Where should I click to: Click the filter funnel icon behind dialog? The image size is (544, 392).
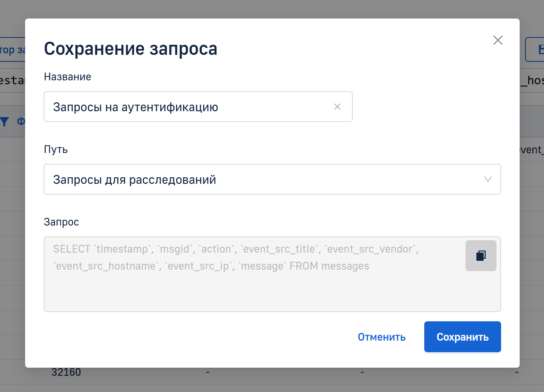click(x=5, y=122)
